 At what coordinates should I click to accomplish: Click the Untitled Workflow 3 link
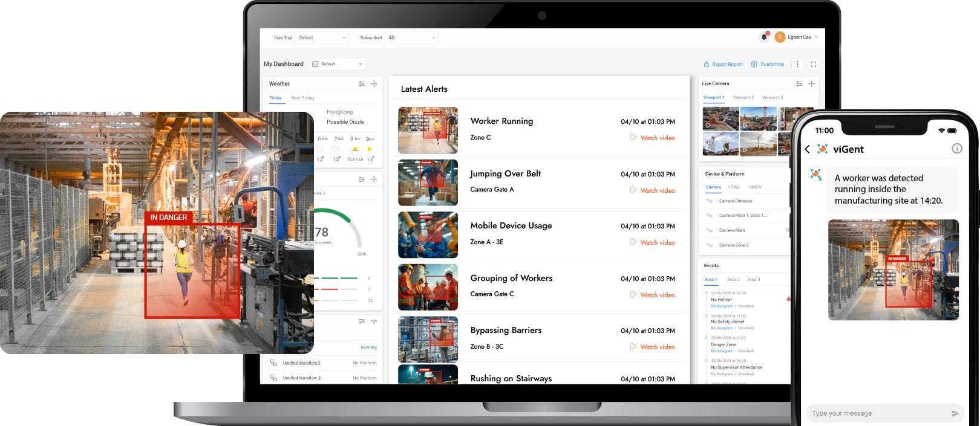point(301,378)
